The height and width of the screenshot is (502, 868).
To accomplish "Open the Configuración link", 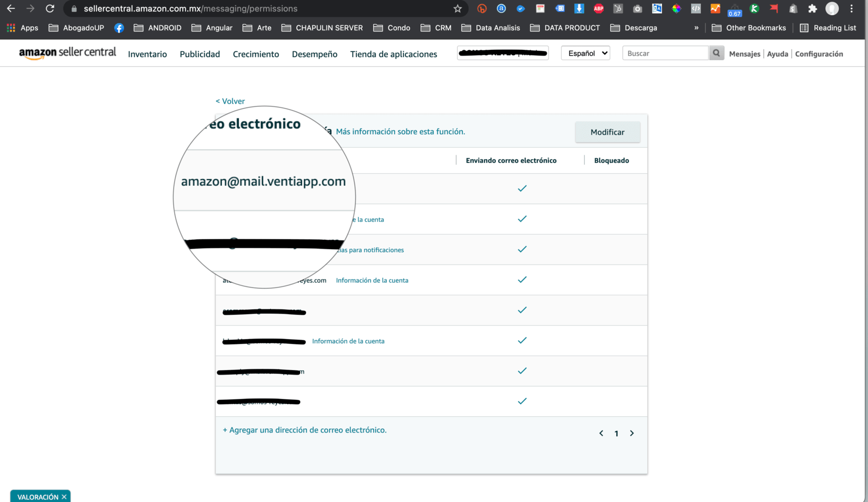I will (819, 54).
